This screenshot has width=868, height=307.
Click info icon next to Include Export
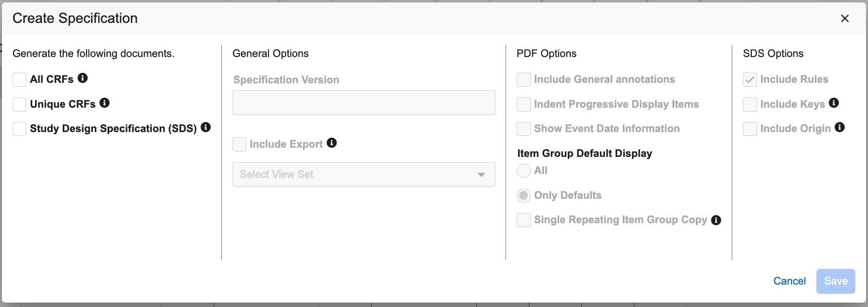pos(332,143)
